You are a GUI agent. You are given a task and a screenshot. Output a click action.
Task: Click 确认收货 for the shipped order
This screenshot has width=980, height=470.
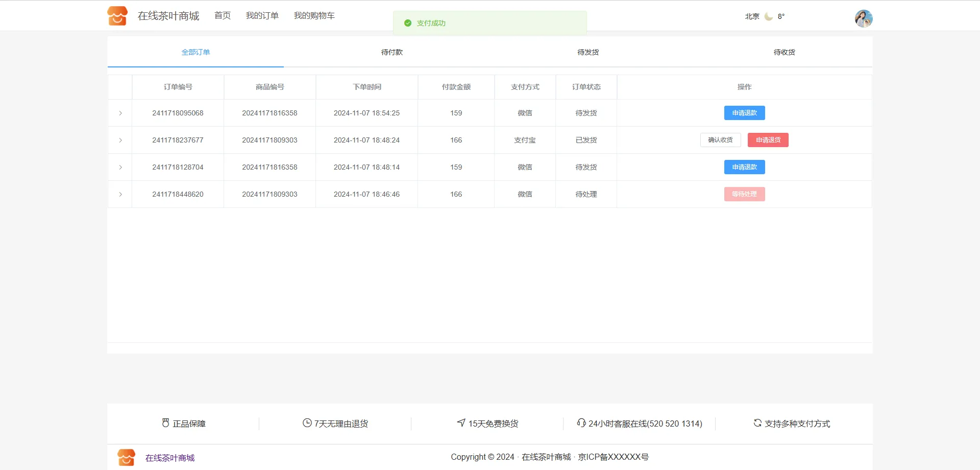point(720,140)
